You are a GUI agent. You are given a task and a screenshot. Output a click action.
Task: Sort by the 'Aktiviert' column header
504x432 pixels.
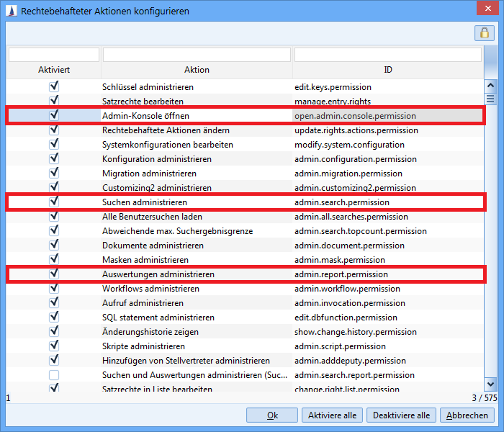[54, 70]
